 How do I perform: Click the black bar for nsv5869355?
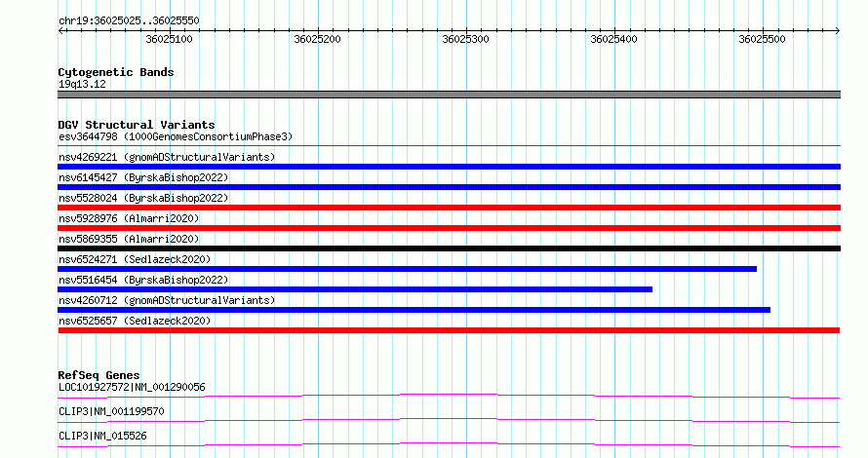point(449,248)
